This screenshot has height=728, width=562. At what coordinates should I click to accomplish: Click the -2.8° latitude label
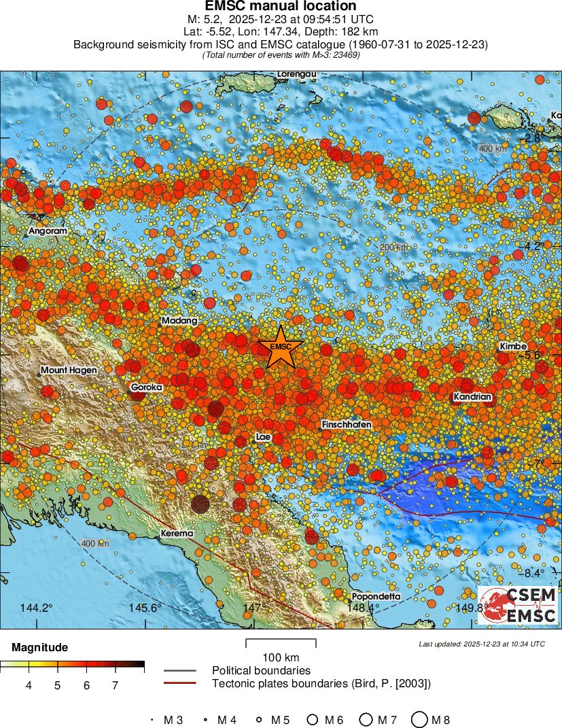pyautogui.click(x=532, y=138)
